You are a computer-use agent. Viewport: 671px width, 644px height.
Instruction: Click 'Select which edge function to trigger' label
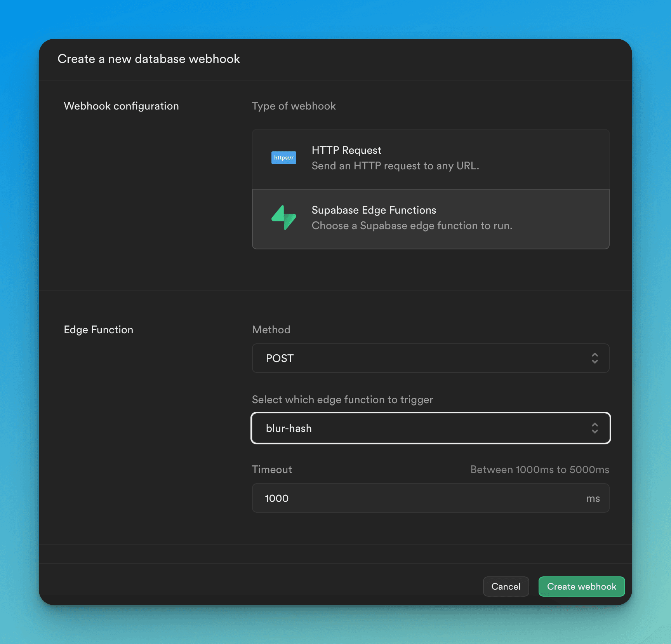coord(342,400)
